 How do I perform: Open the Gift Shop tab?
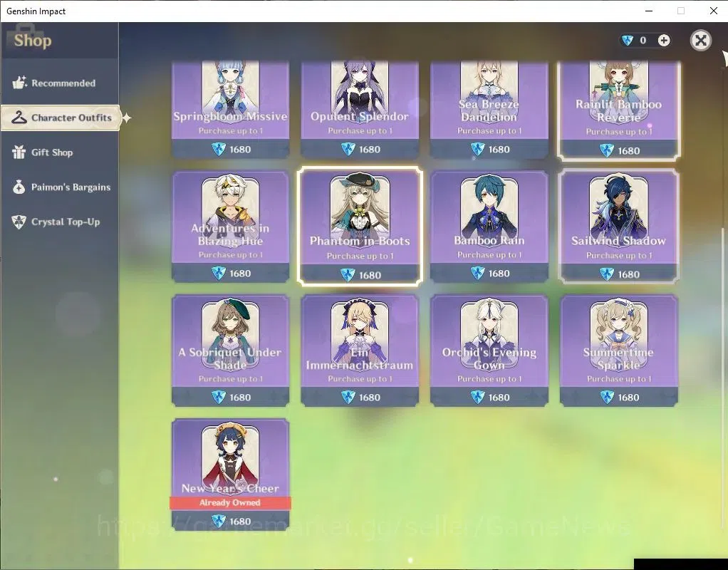tap(59, 152)
